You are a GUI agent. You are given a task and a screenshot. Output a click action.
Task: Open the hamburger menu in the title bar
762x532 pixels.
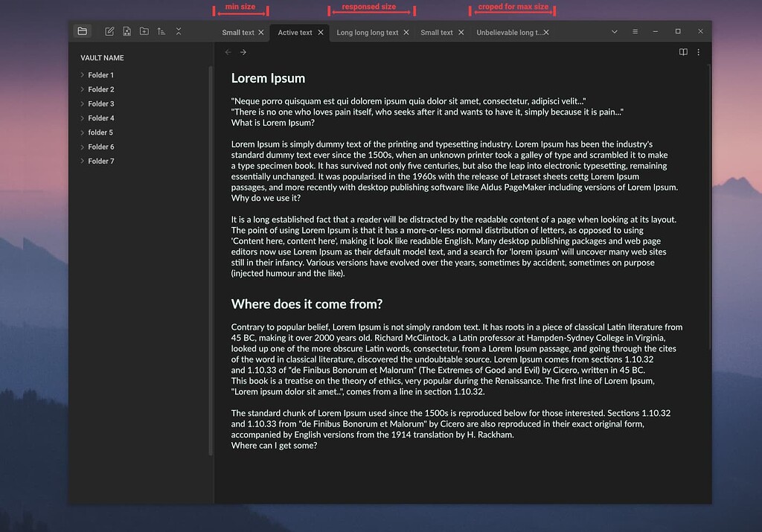click(x=634, y=31)
